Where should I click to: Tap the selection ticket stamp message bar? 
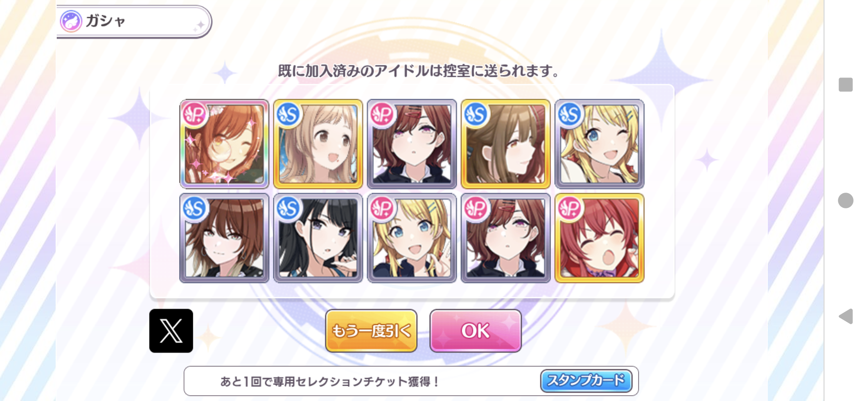(411, 381)
